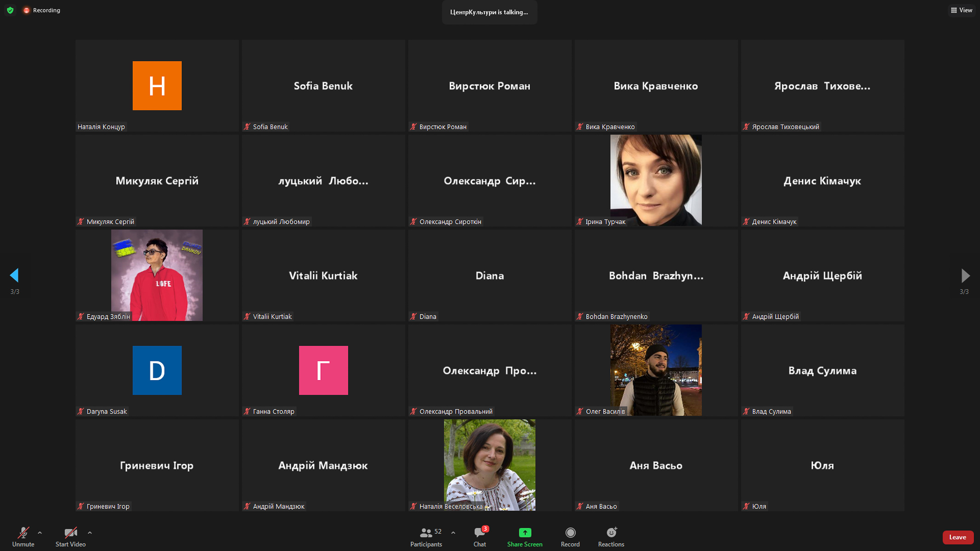The height and width of the screenshot is (551, 980).
Task: Expand the caret beside Participants
Action: [x=453, y=533]
